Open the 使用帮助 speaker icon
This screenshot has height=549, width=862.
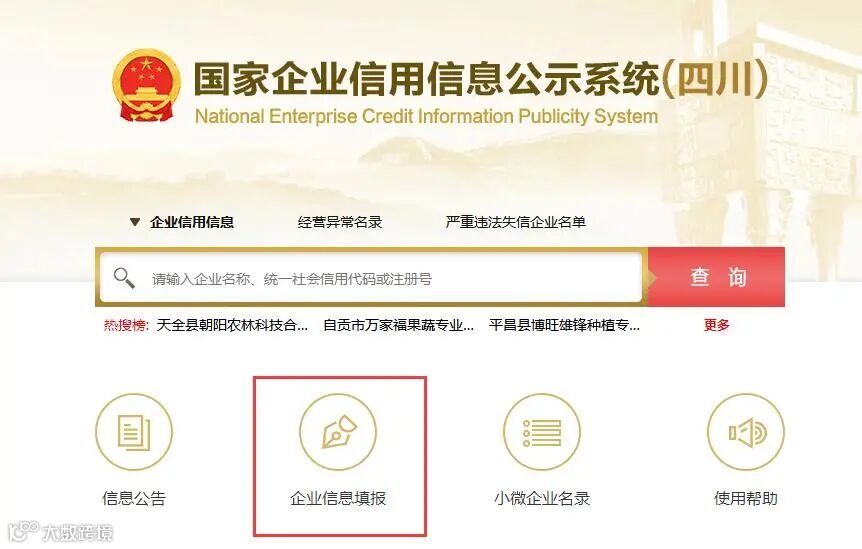pos(746,432)
